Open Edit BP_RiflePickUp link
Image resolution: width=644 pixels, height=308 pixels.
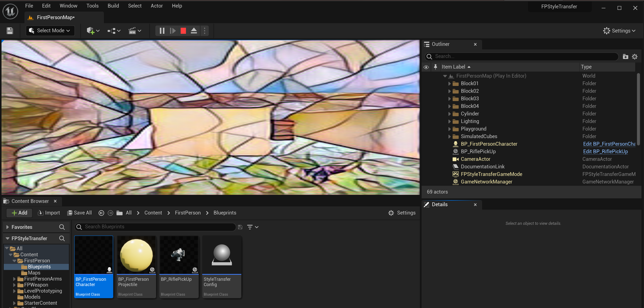point(605,151)
